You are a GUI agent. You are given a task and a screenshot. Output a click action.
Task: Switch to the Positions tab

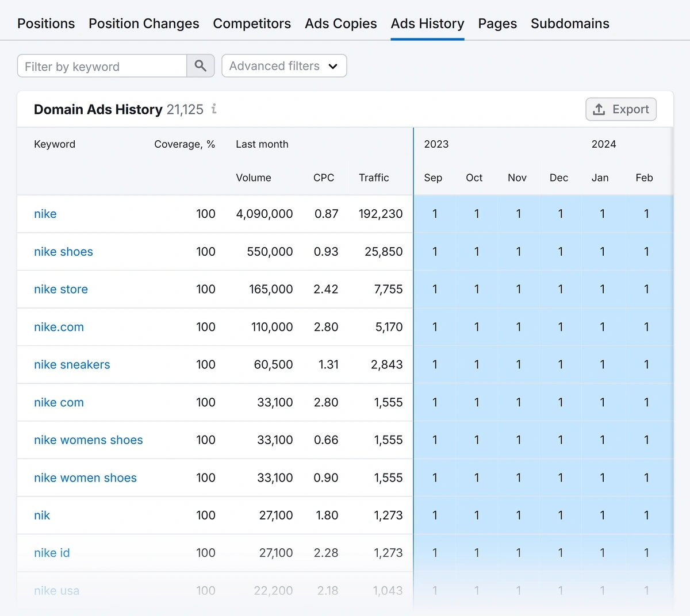pyautogui.click(x=45, y=24)
